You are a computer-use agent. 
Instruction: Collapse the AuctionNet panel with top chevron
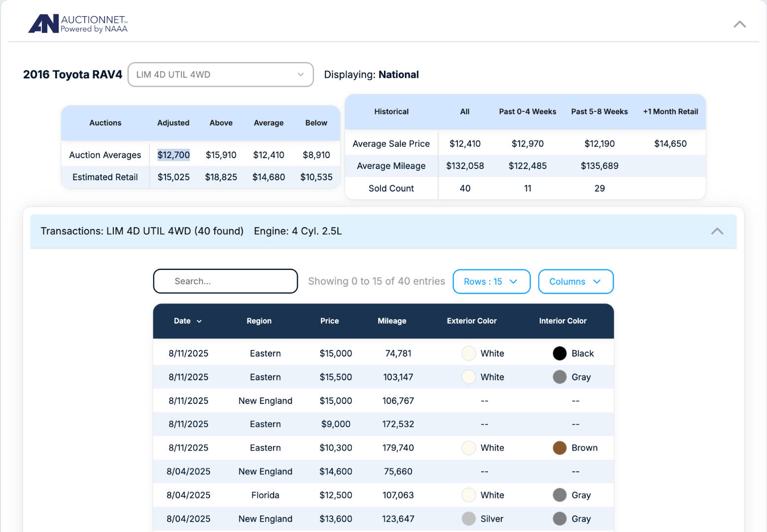739,24
